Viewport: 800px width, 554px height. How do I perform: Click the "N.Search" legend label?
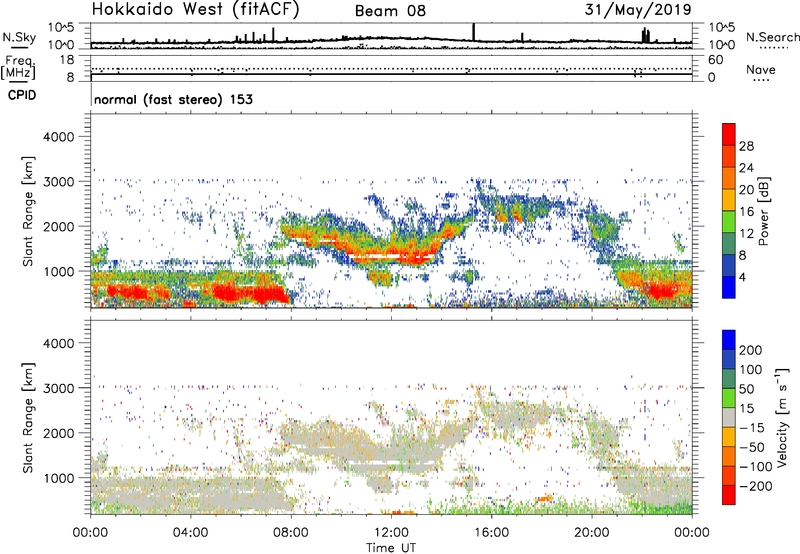772,37
